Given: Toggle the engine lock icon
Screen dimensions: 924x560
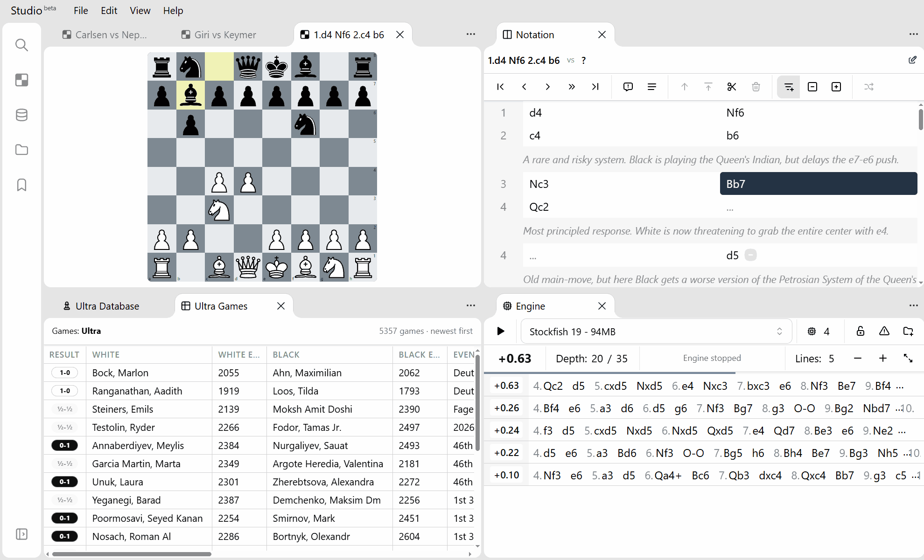Looking at the screenshot, I should tap(860, 331).
